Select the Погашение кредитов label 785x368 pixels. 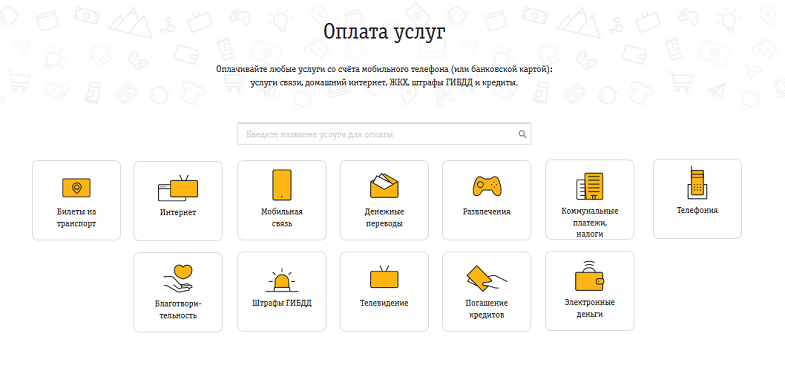click(487, 309)
